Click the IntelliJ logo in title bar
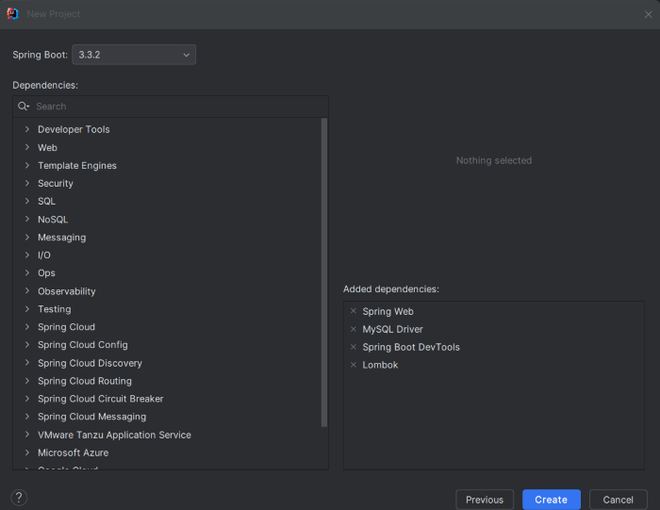 [x=12, y=14]
